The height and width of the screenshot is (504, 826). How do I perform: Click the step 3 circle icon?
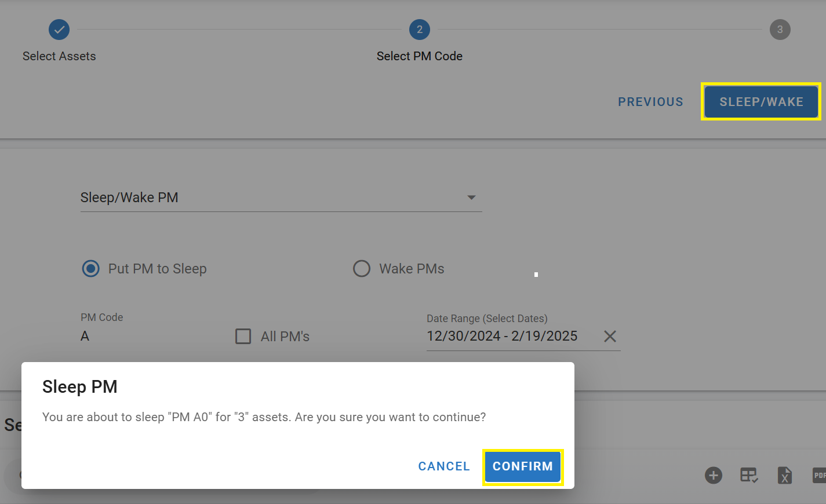pos(780,30)
